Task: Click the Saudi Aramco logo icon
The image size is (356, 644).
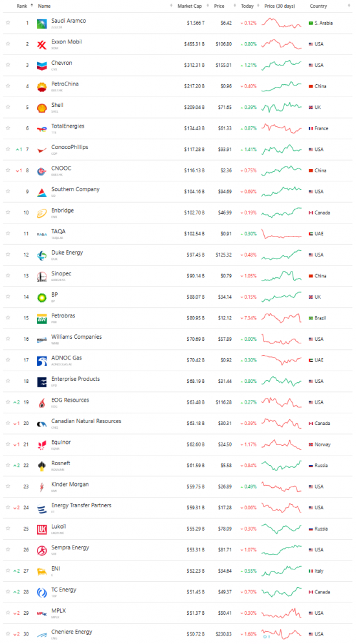Action: point(42,23)
